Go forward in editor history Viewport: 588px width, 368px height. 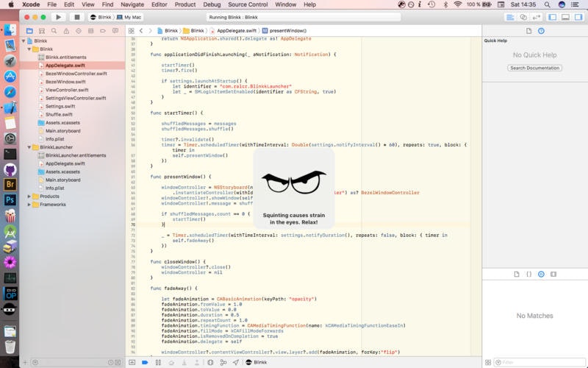click(151, 31)
